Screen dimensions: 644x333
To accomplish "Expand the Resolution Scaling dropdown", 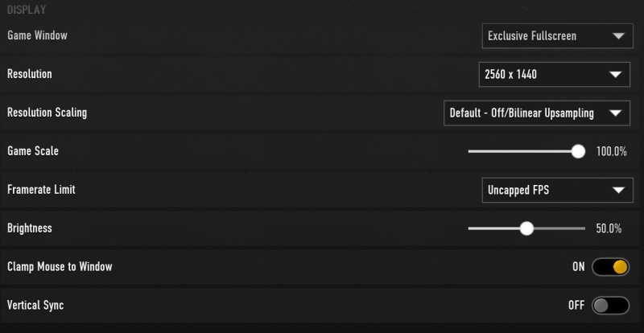I will pyautogui.click(x=536, y=113).
